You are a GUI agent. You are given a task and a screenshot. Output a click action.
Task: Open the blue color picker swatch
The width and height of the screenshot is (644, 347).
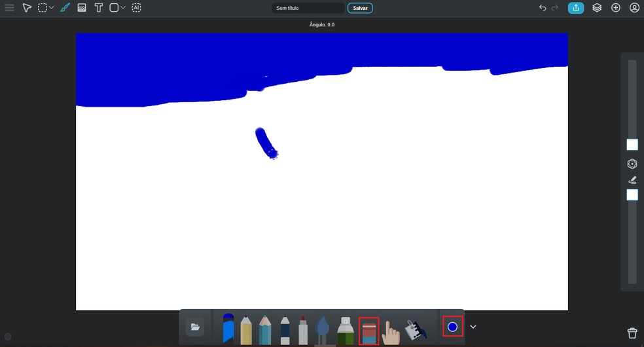coord(453,327)
